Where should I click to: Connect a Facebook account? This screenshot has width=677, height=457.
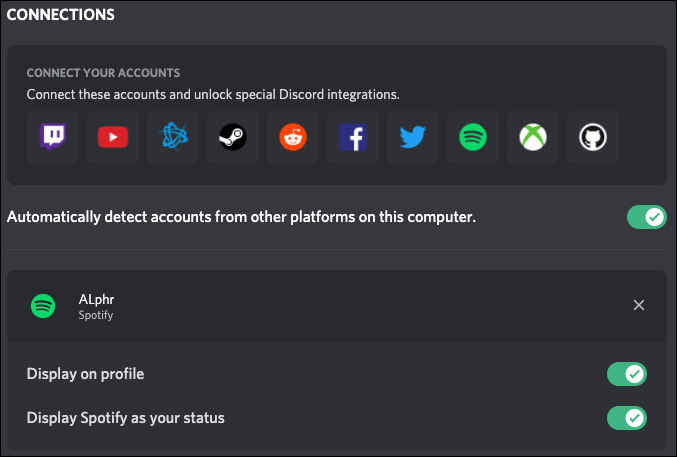pos(353,137)
